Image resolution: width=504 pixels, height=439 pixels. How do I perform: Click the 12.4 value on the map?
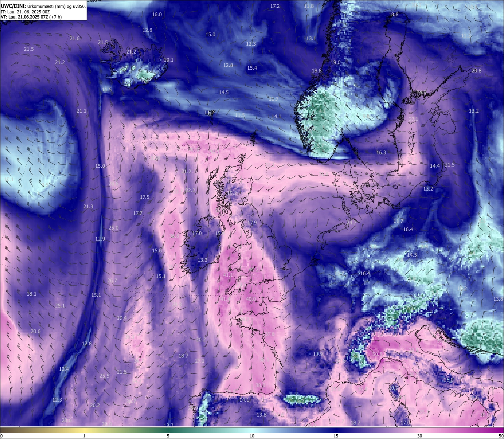coord(64,369)
